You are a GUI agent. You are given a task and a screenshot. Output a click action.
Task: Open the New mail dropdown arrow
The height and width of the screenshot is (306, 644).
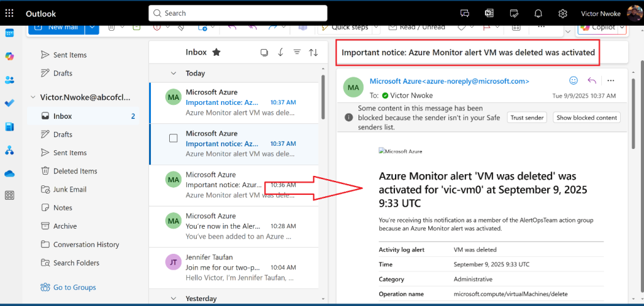92,27
